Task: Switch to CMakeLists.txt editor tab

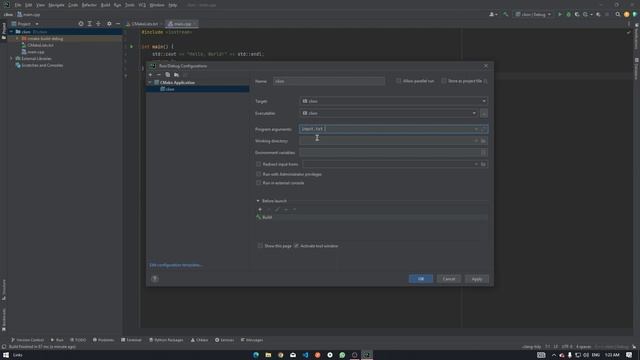Action: 144,24
